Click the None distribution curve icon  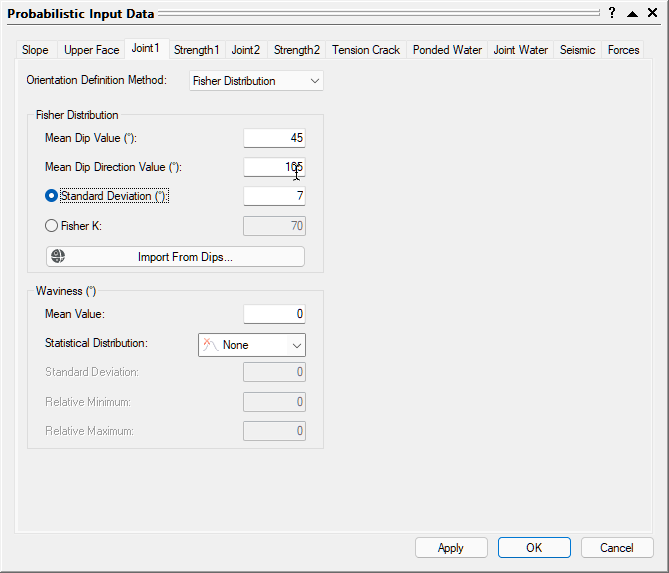210,345
